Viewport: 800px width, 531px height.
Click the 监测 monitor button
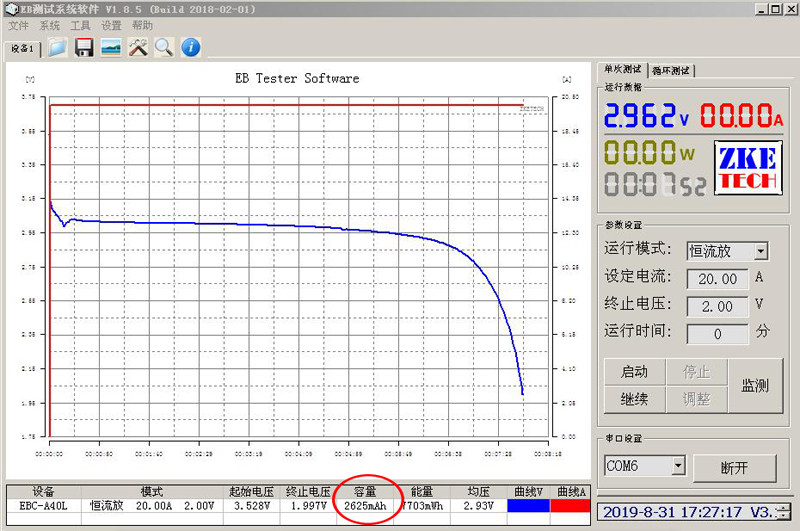coord(755,386)
